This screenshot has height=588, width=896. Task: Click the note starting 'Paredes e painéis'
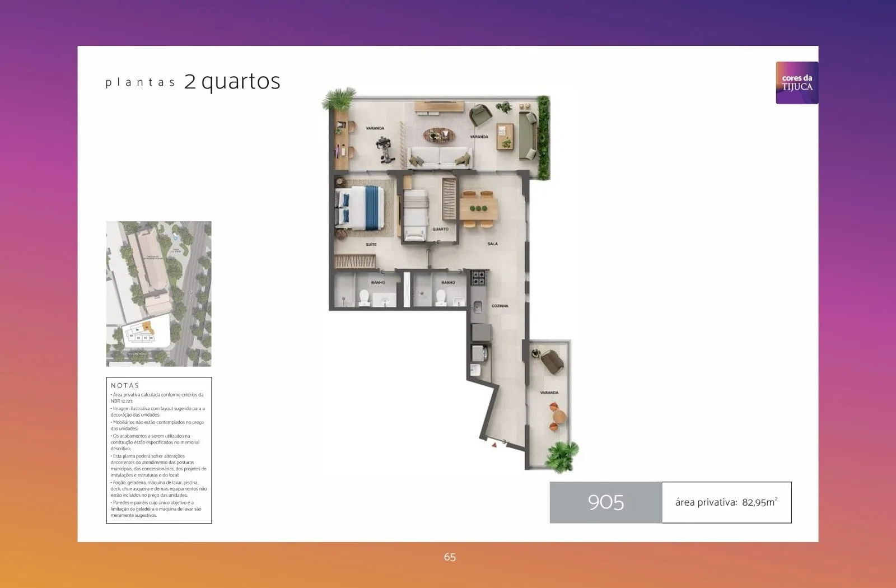[x=156, y=508]
